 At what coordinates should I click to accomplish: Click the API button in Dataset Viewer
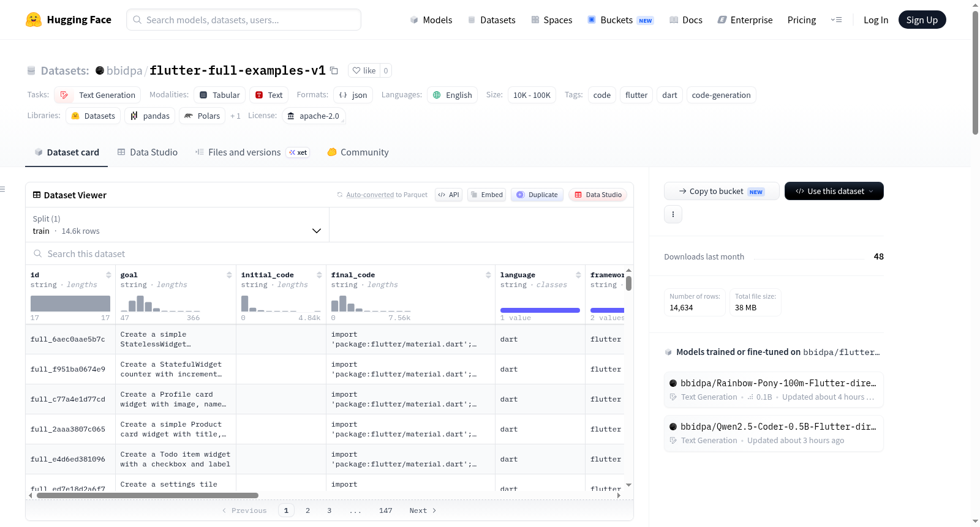[448, 195]
